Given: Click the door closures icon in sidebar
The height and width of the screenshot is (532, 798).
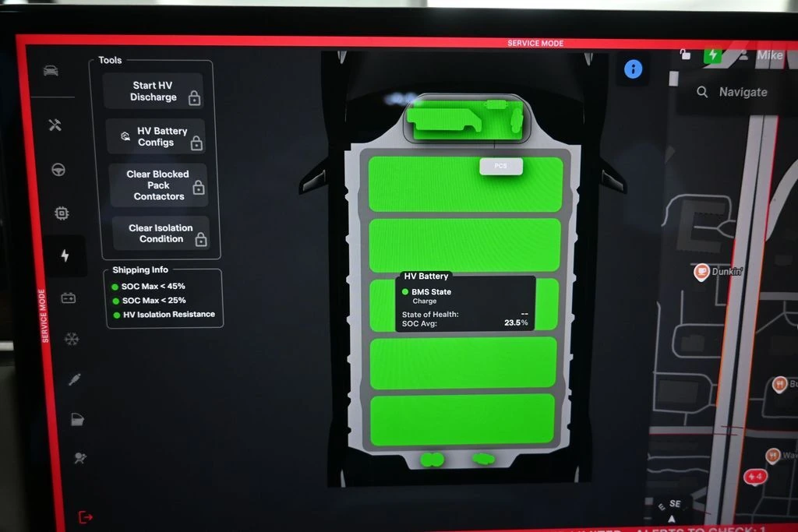Looking at the screenshot, I should coord(76,419).
